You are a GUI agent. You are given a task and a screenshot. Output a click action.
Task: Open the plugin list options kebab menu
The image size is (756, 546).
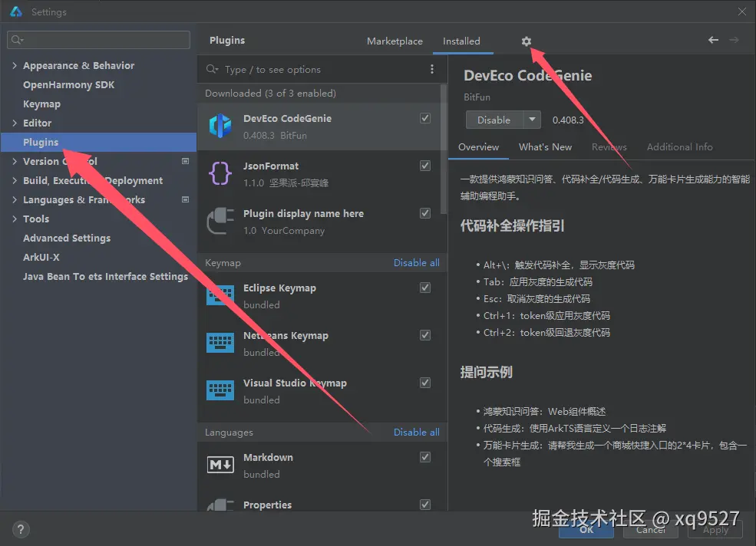(432, 69)
